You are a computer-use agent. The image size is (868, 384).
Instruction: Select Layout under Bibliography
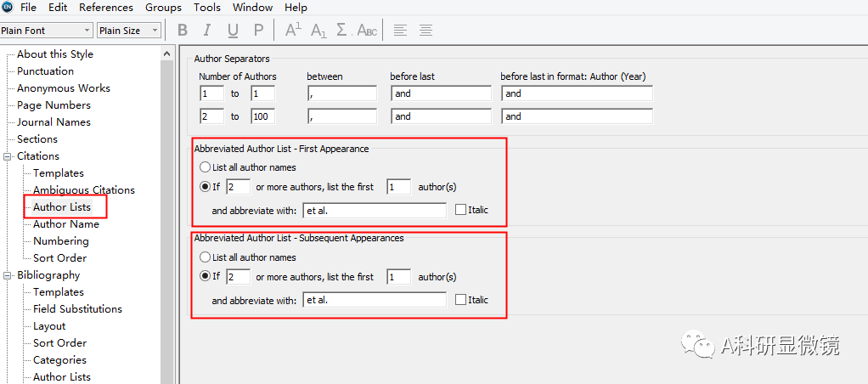pos(49,326)
